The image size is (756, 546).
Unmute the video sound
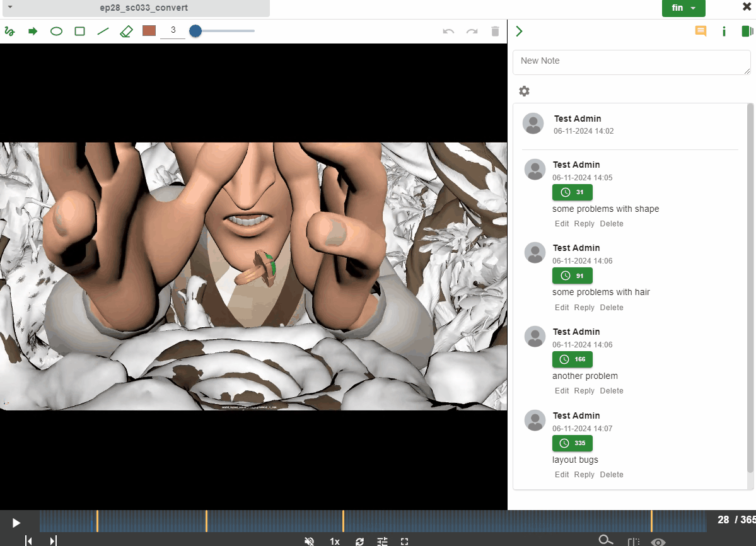pos(309,541)
